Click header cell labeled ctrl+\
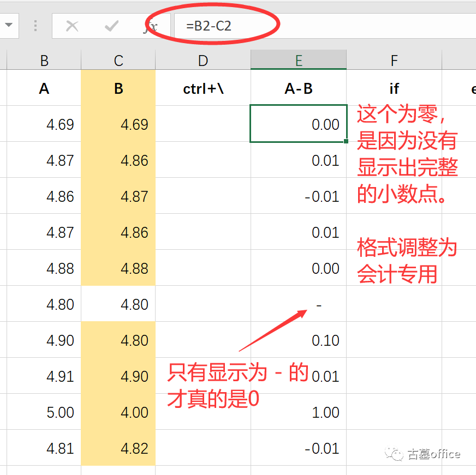This screenshot has height=475, width=476. coord(203,88)
